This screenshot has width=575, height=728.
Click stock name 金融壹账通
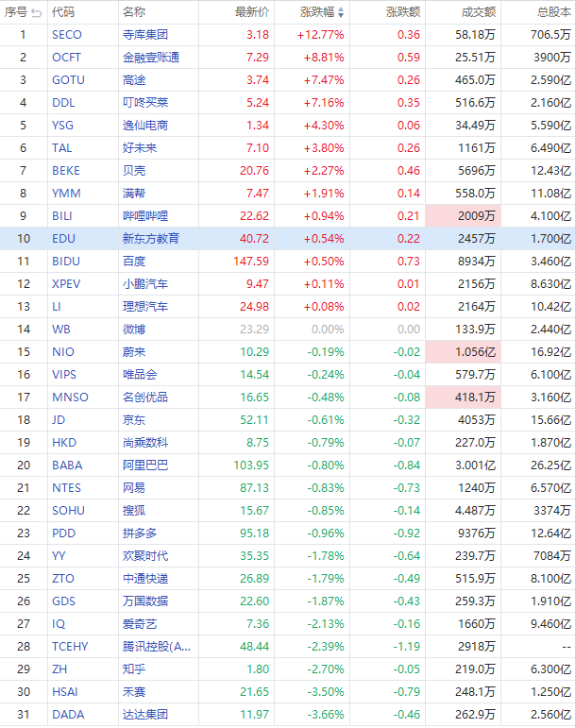point(151,58)
